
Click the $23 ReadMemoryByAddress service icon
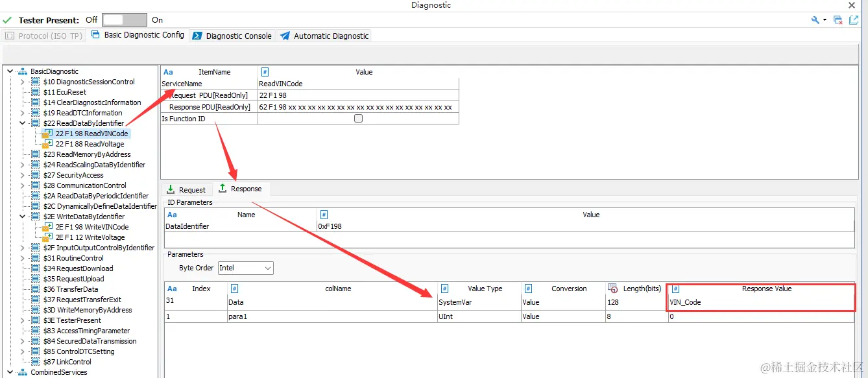pos(35,154)
